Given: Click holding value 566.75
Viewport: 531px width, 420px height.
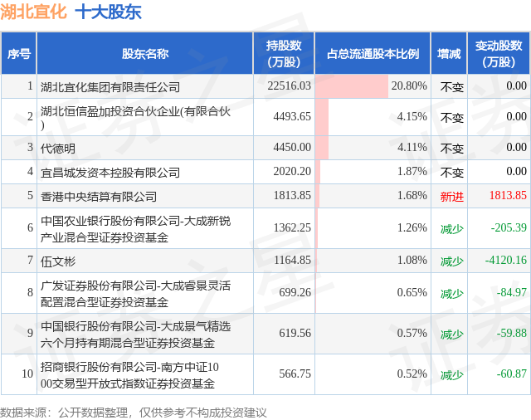Looking at the screenshot, I should pos(295,374).
